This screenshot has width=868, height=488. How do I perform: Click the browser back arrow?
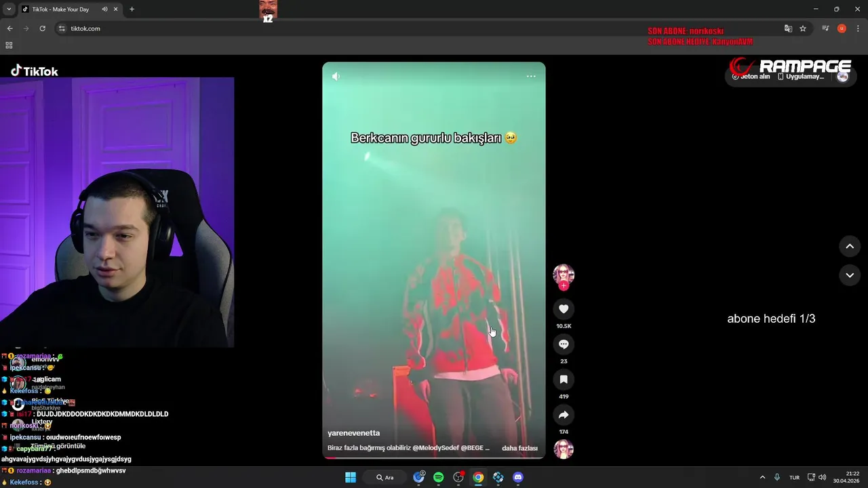(x=9, y=28)
